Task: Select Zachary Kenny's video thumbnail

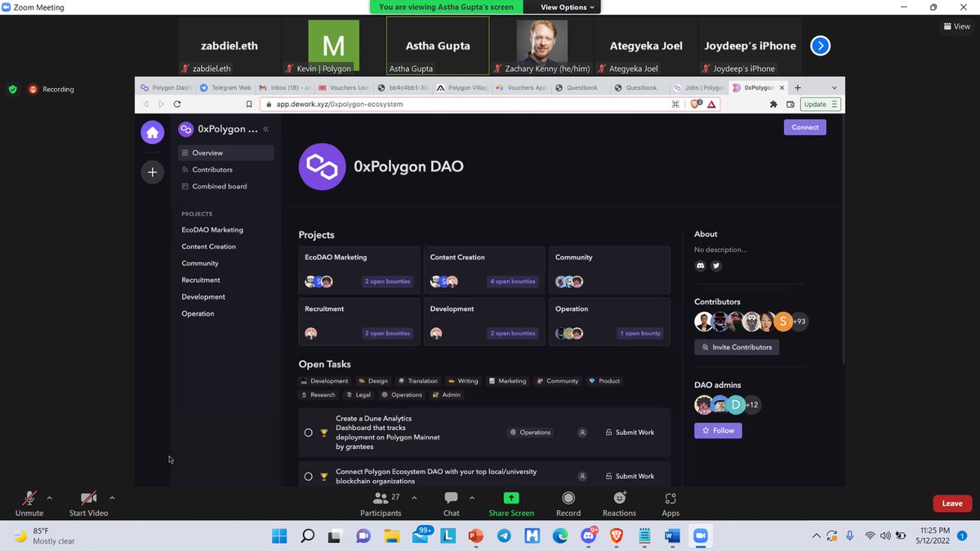Action: [542, 46]
